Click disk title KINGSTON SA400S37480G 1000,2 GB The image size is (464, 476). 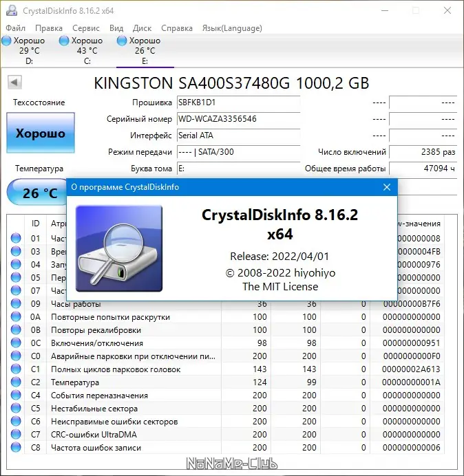pos(231,83)
